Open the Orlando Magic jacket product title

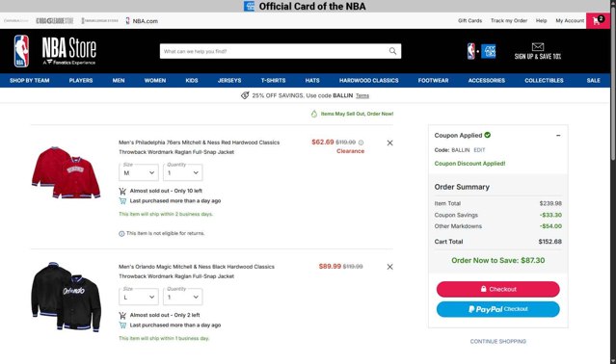click(x=197, y=272)
